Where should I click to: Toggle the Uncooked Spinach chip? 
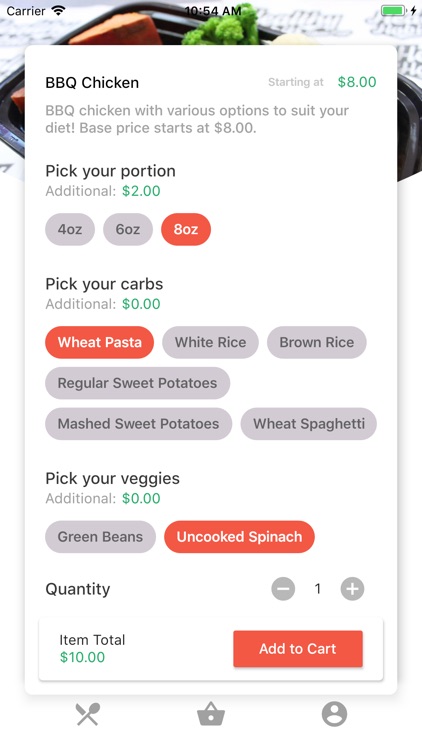pyautogui.click(x=239, y=537)
